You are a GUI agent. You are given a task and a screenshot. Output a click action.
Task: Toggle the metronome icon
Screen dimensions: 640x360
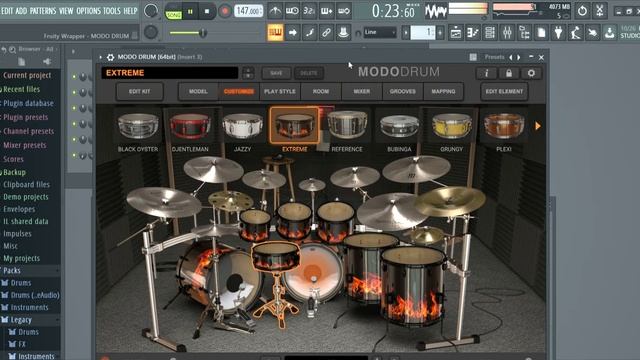pyautogui.click(x=275, y=11)
